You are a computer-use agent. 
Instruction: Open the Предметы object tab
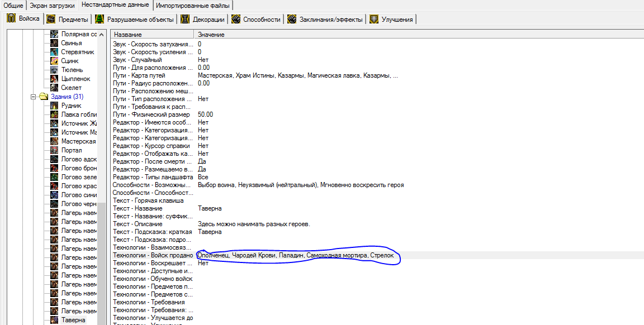click(68, 20)
